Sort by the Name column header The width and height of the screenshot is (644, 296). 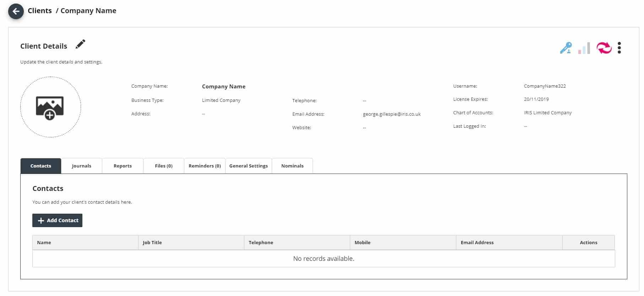coord(44,242)
